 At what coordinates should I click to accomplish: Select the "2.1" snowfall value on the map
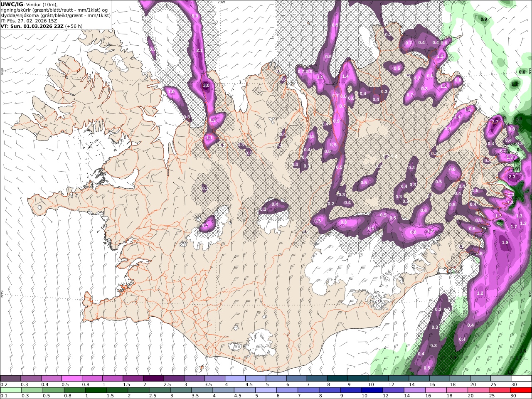199,51
